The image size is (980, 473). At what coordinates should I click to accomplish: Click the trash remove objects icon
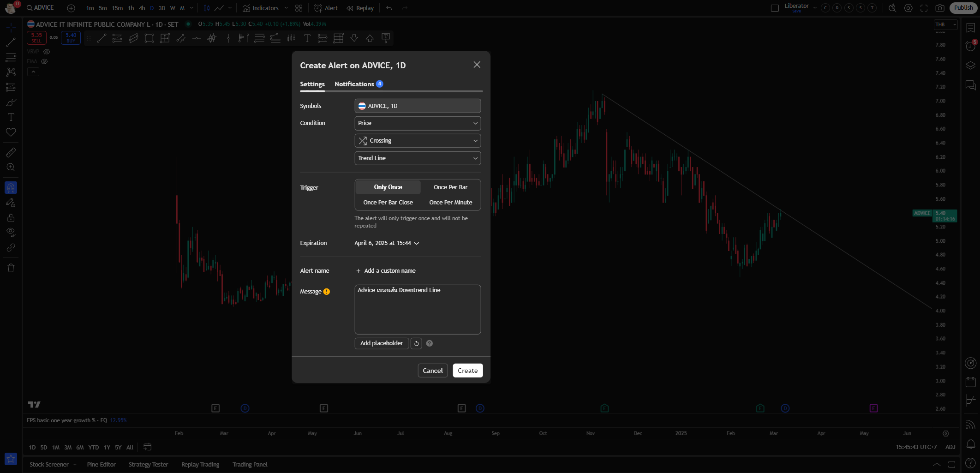[11, 268]
